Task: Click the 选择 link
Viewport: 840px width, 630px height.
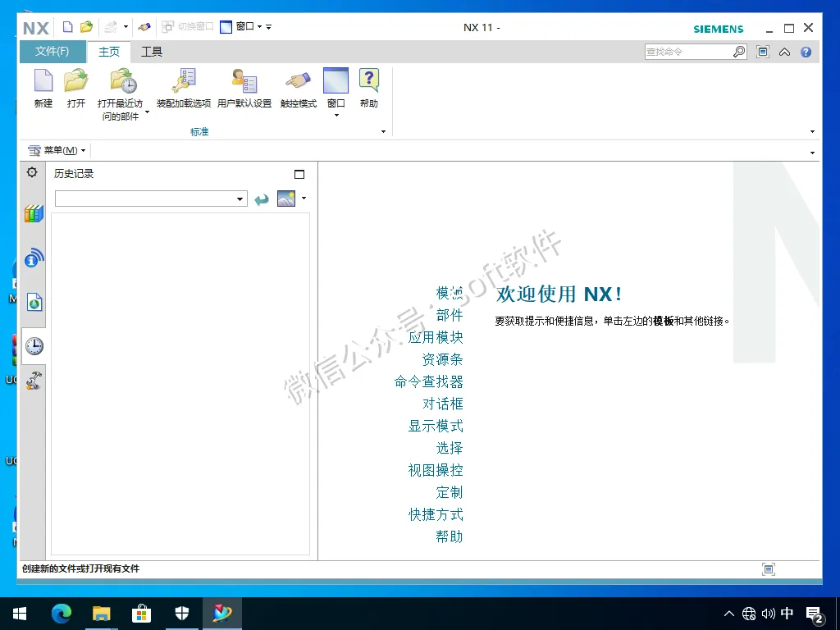Action: 450,448
